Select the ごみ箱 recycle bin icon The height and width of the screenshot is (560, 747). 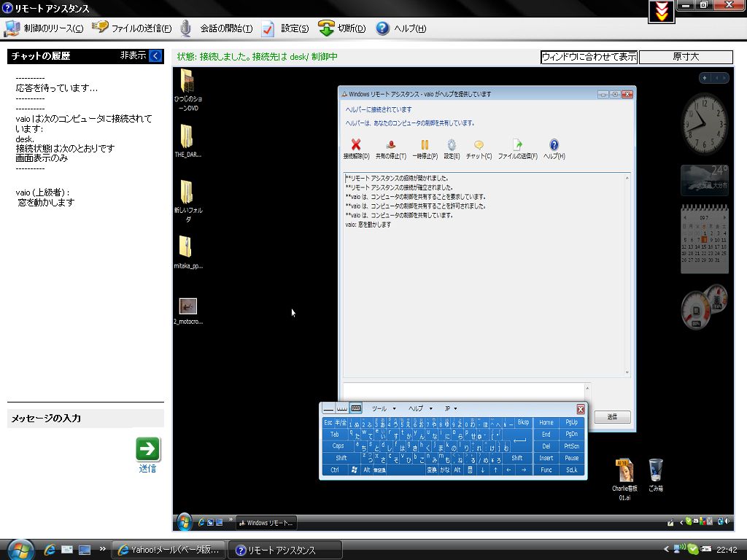[656, 475]
